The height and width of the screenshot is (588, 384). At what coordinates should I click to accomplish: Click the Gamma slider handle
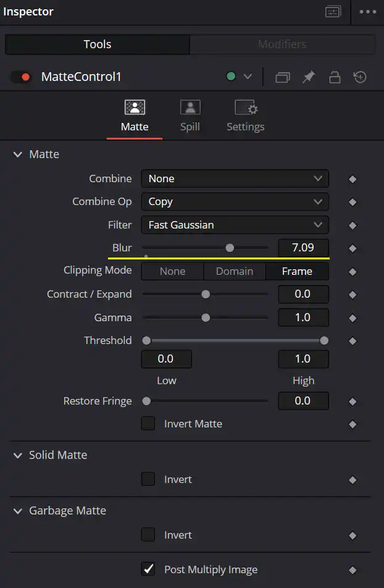206,317
